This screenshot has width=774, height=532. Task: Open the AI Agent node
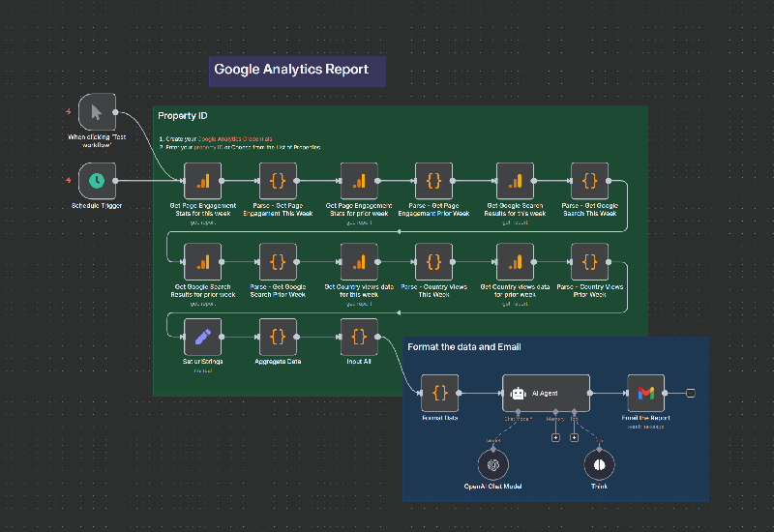(547, 393)
